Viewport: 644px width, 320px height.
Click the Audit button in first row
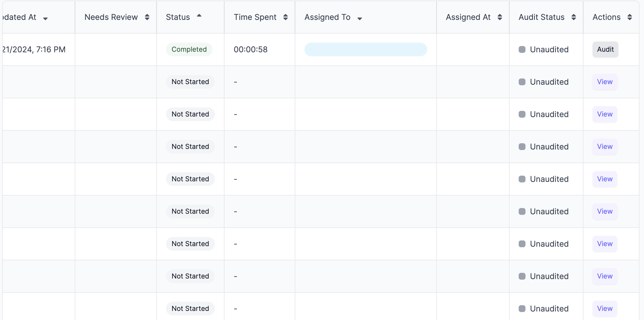[x=605, y=49]
